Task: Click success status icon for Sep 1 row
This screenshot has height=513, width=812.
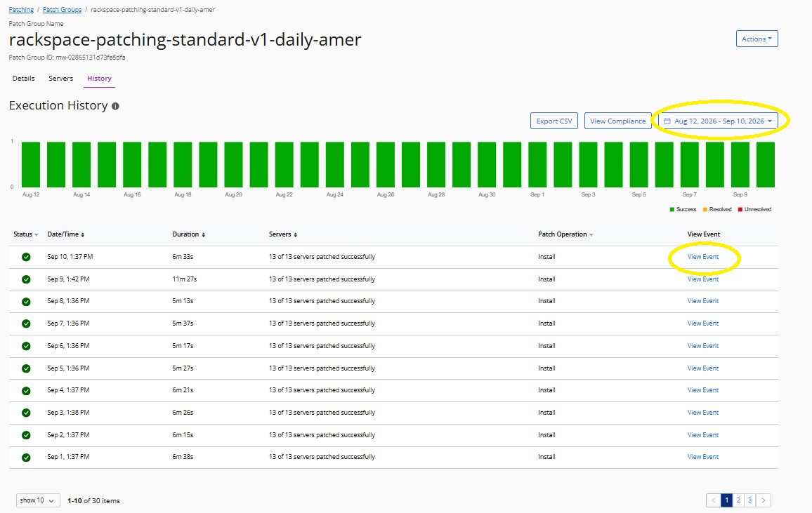Action: (26, 457)
